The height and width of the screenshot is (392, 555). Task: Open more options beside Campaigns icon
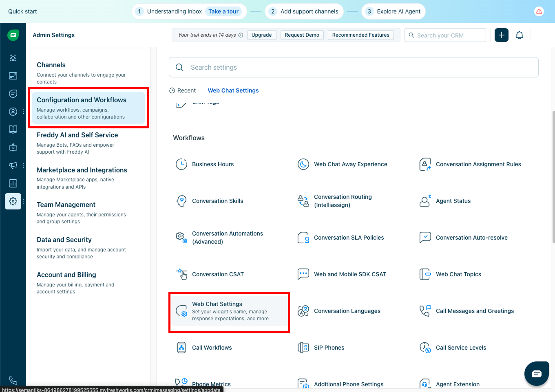click(x=24, y=165)
